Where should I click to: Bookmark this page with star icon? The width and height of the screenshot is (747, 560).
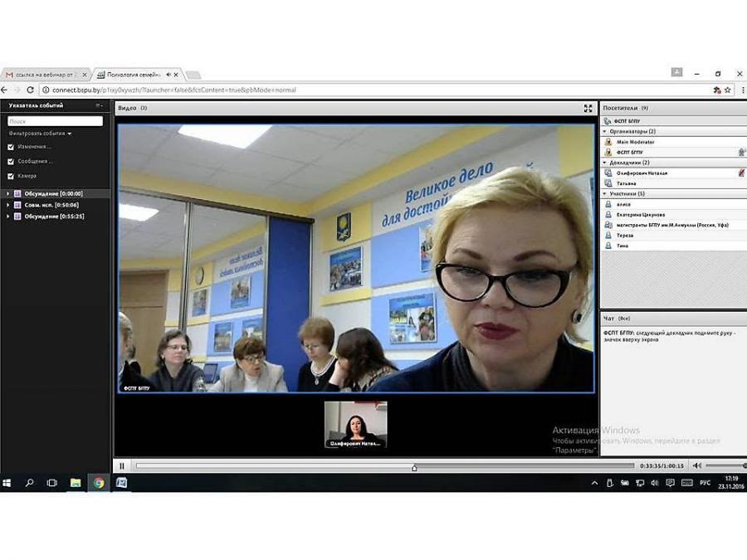click(727, 90)
